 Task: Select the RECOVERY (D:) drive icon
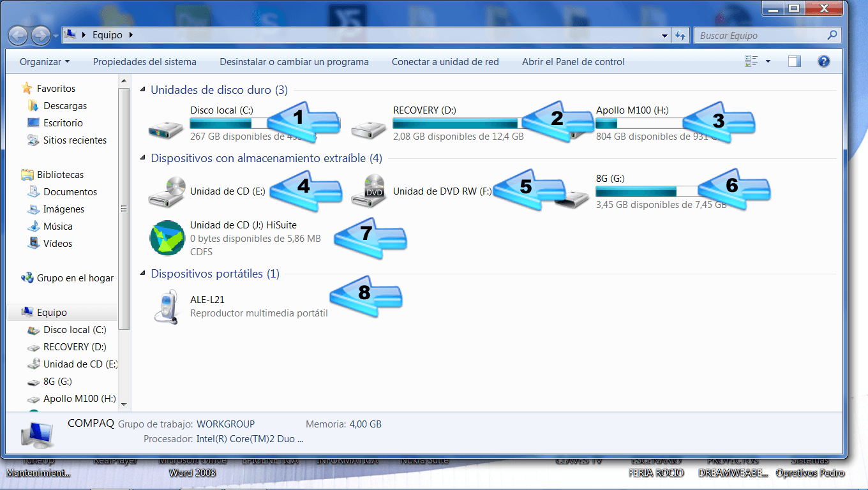tap(368, 130)
